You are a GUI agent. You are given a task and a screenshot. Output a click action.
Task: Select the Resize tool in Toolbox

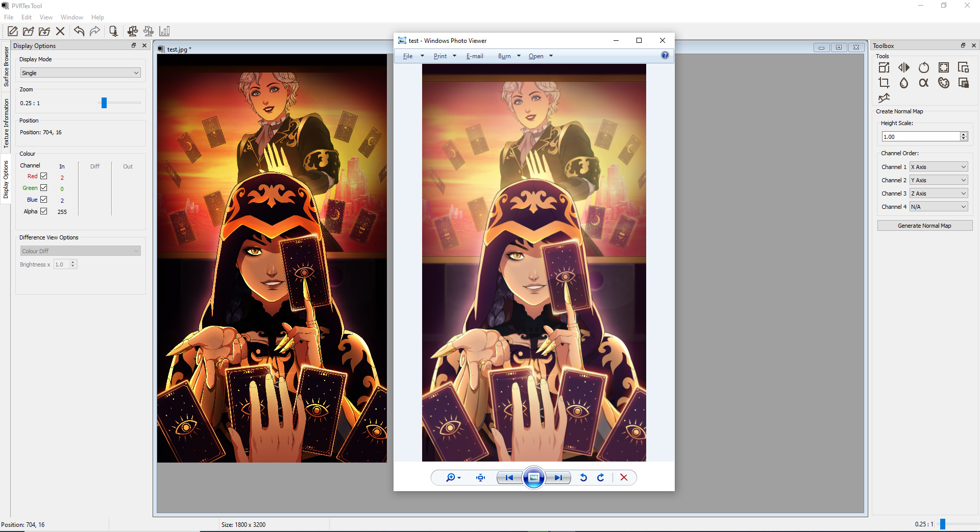point(884,67)
